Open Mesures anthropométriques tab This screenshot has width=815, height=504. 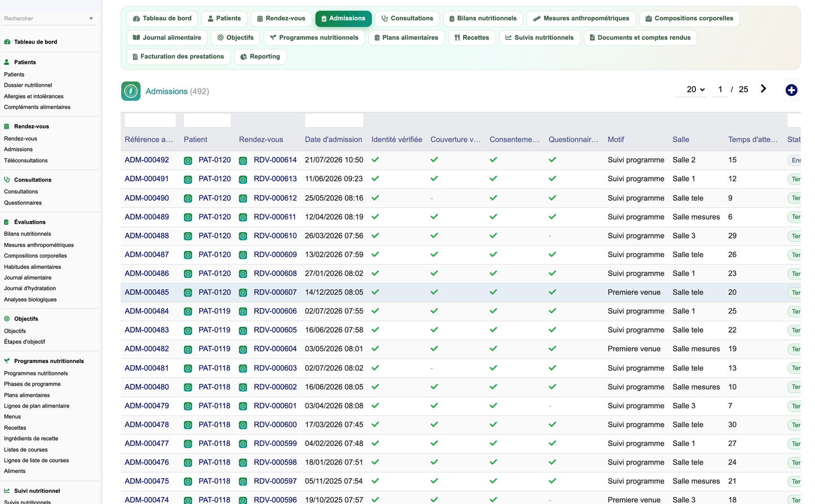pyautogui.click(x=581, y=19)
